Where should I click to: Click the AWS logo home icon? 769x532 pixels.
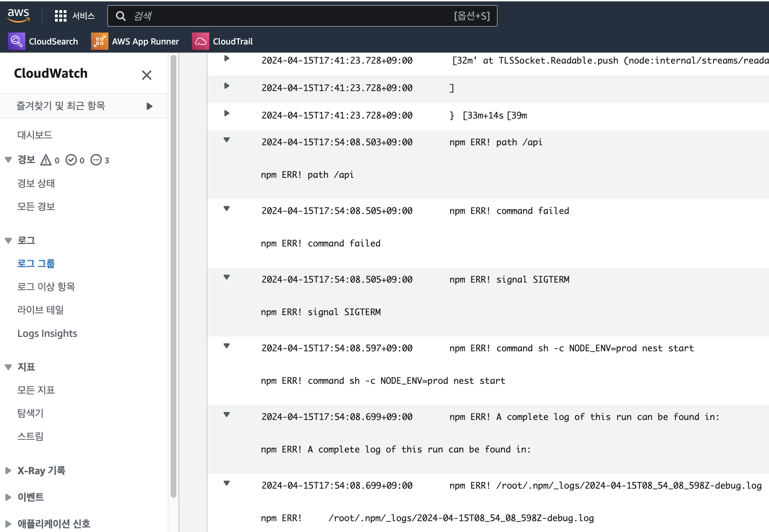(x=18, y=15)
